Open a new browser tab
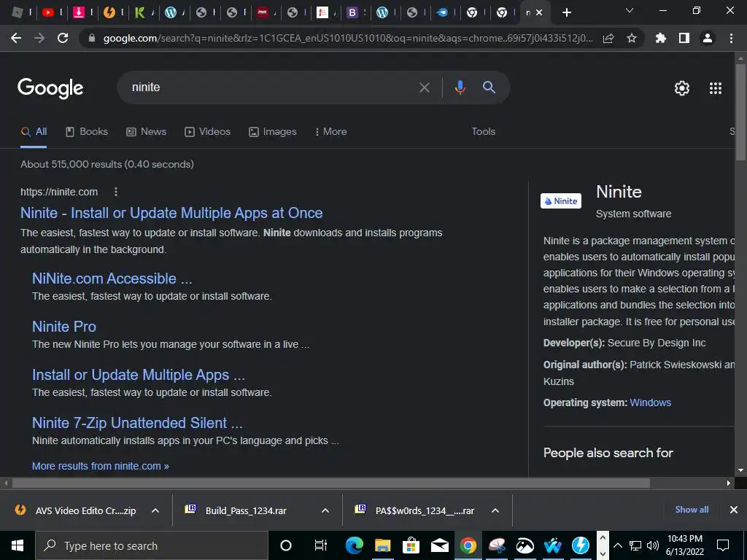The height and width of the screenshot is (560, 747). pyautogui.click(x=566, y=12)
